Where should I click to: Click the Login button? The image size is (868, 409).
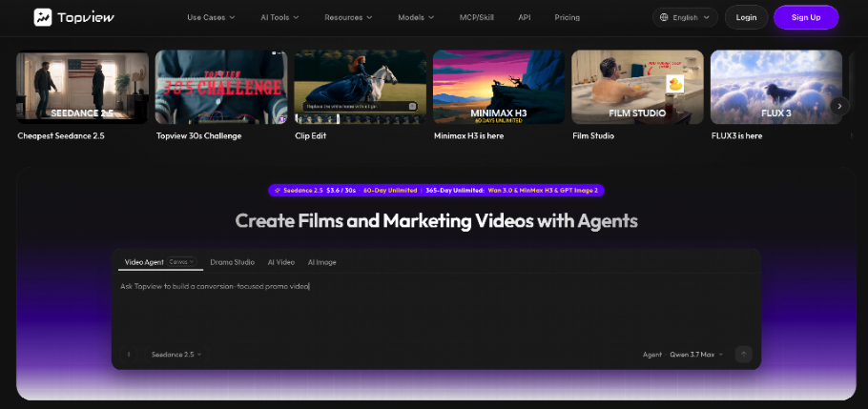pyautogui.click(x=746, y=17)
